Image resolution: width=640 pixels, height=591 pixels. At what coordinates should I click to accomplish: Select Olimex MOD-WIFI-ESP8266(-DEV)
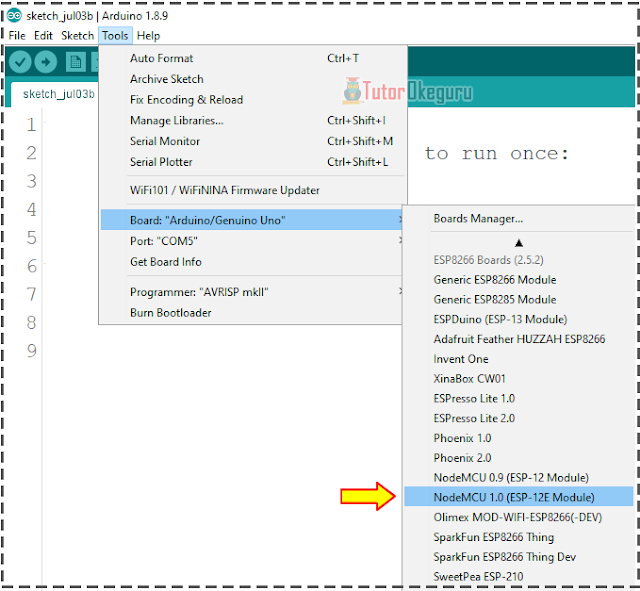[518, 518]
